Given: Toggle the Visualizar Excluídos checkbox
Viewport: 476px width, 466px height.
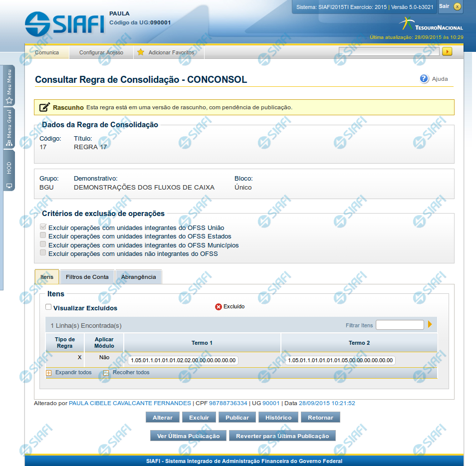Looking at the screenshot, I should (48, 307).
